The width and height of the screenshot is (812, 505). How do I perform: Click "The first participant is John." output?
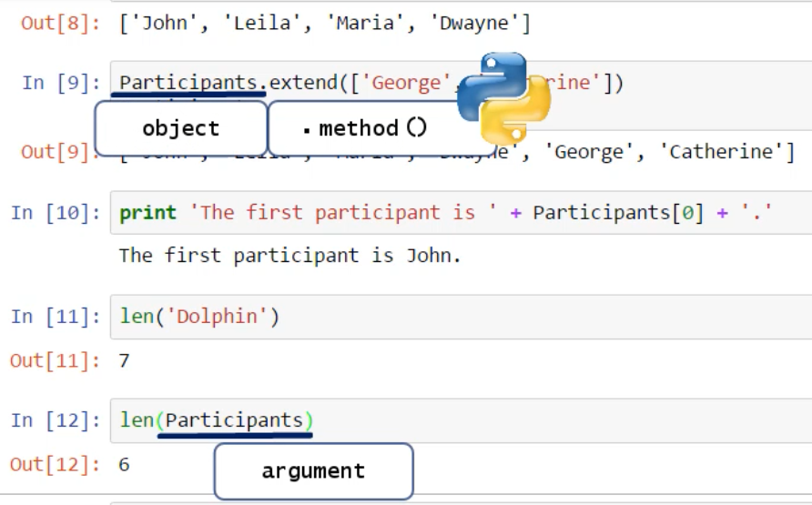coord(289,256)
